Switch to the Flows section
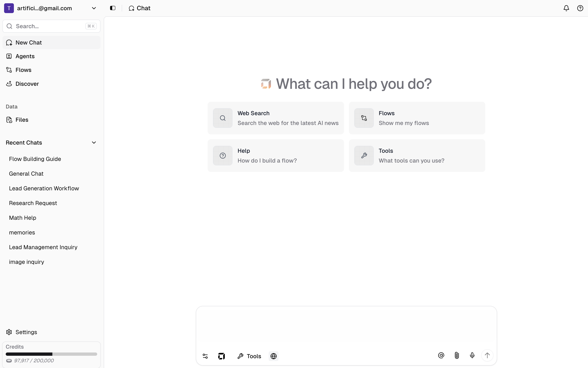The height and width of the screenshot is (368, 588). [x=23, y=70]
